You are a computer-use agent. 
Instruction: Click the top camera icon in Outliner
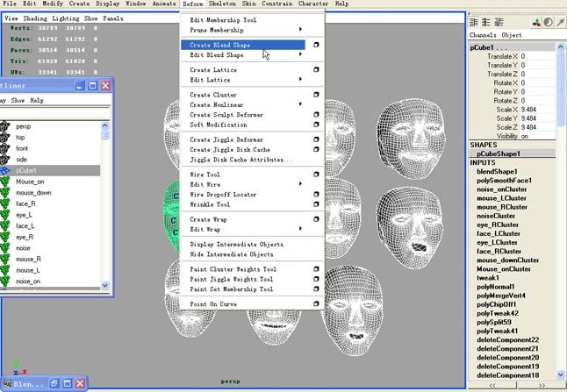coord(4,138)
